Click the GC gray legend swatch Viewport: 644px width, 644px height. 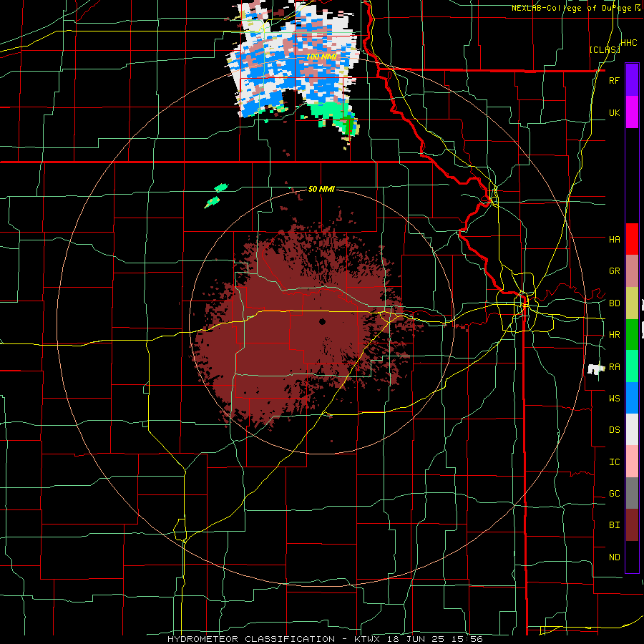632,493
